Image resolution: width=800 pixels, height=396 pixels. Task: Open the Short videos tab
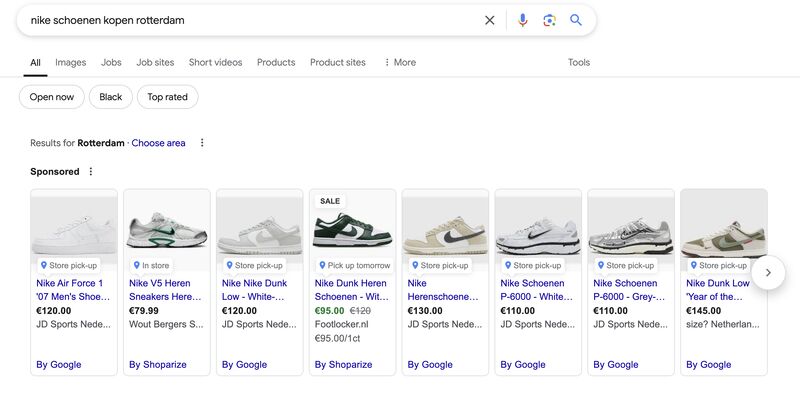[x=215, y=62]
